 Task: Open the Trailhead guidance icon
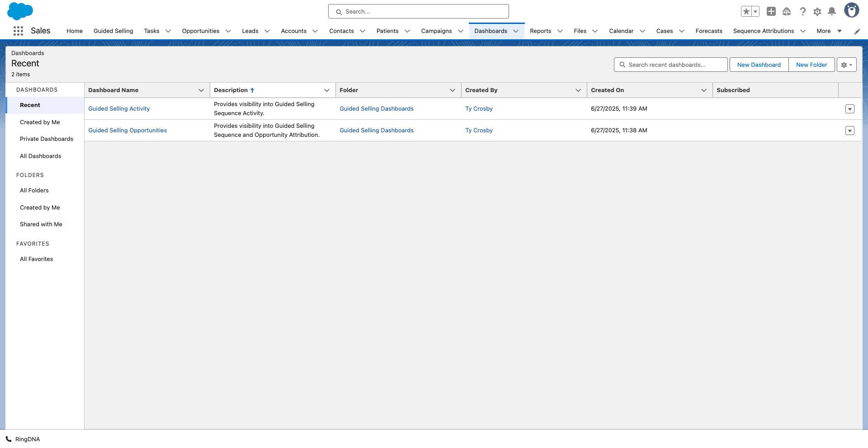click(787, 12)
